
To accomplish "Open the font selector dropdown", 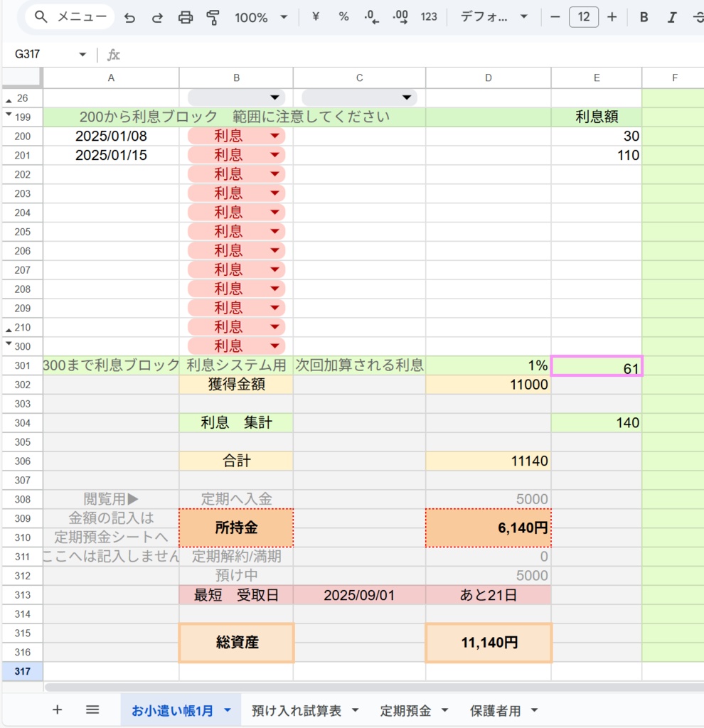I will pyautogui.click(x=498, y=17).
